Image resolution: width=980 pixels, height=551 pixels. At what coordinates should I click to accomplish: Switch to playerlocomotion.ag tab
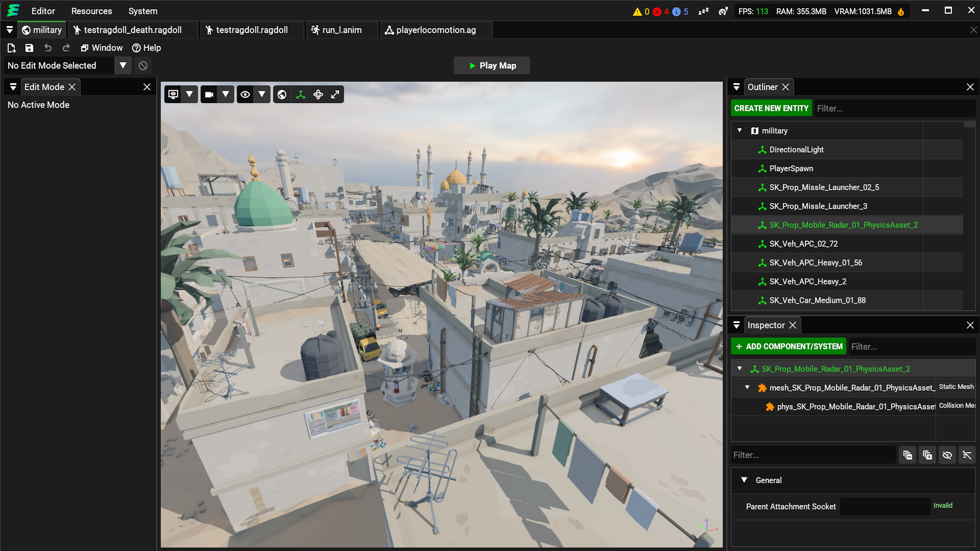[436, 30]
